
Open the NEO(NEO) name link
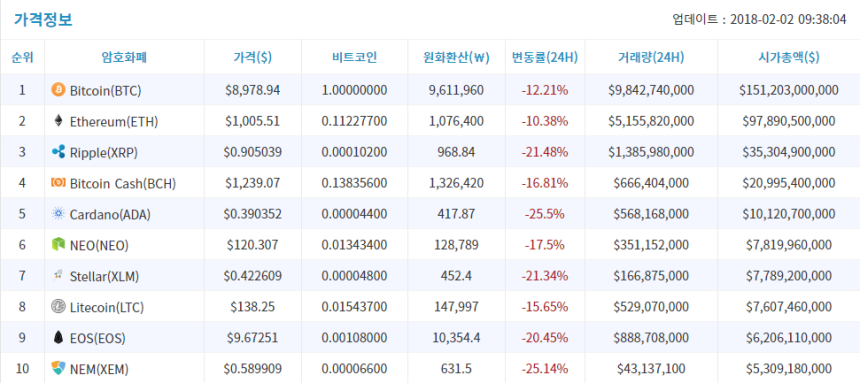coord(99,245)
